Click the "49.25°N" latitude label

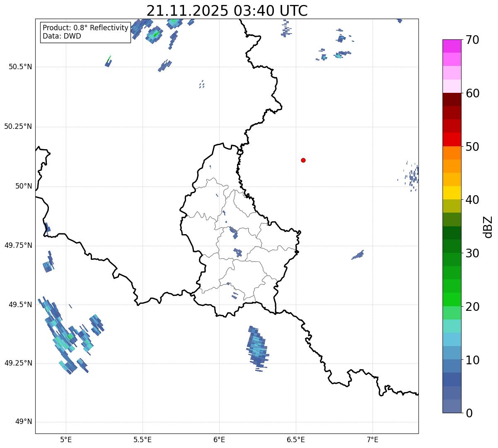pyautogui.click(x=18, y=363)
